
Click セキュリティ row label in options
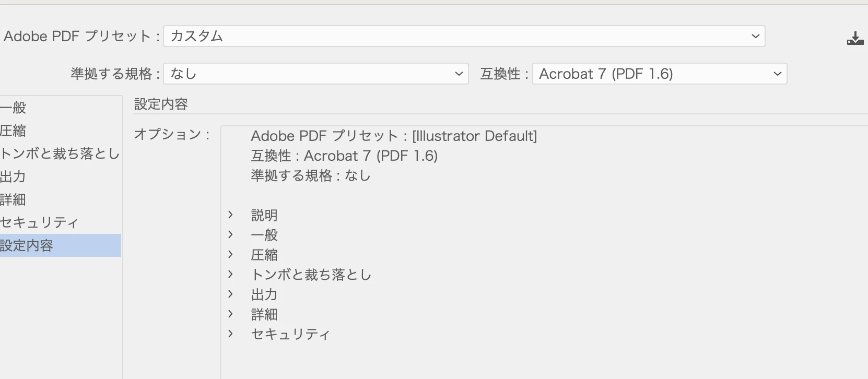pos(290,334)
